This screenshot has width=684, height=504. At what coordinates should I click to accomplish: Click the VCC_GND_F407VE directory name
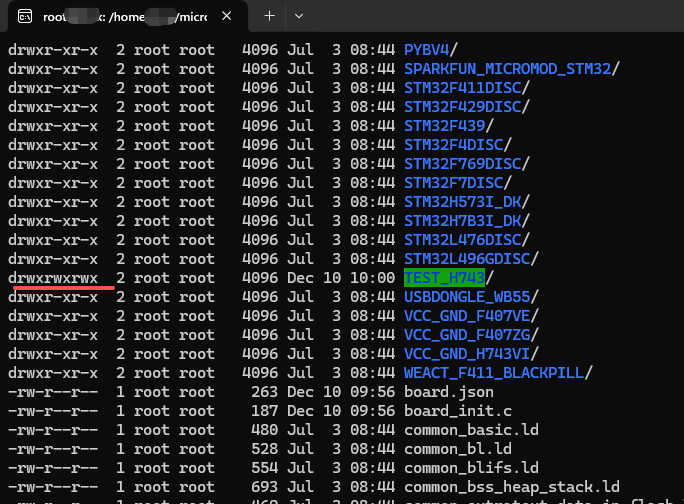(x=467, y=316)
